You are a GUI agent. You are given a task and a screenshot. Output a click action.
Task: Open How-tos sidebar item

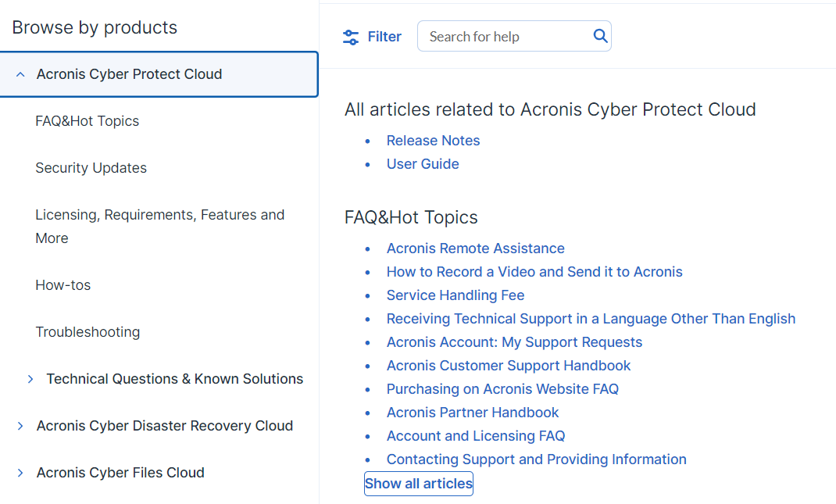coord(63,285)
